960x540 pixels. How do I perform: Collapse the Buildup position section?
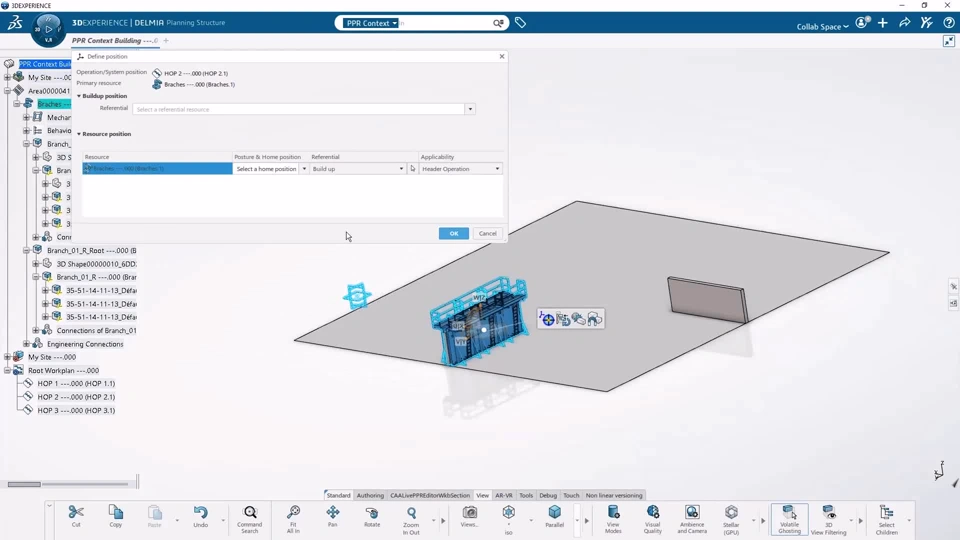[79, 96]
